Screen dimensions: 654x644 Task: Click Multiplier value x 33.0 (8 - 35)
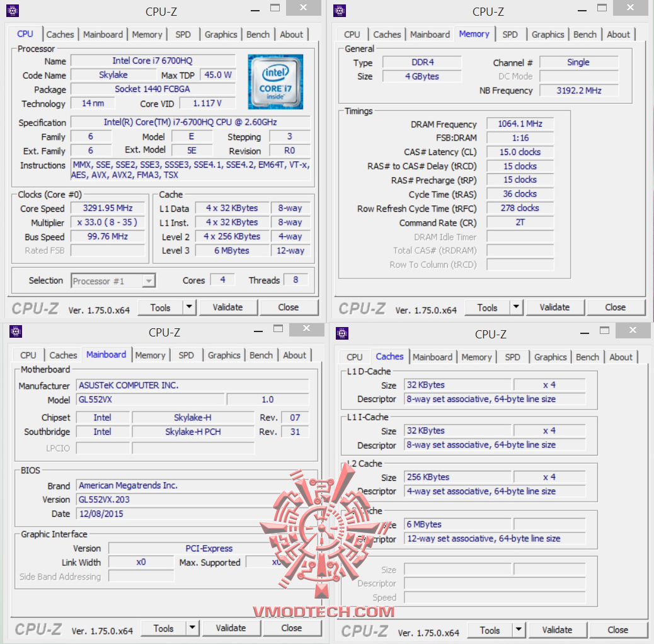[x=108, y=222]
